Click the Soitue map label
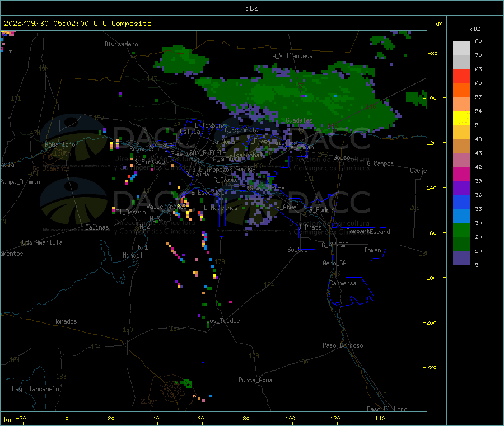504x426 pixels. point(297,250)
